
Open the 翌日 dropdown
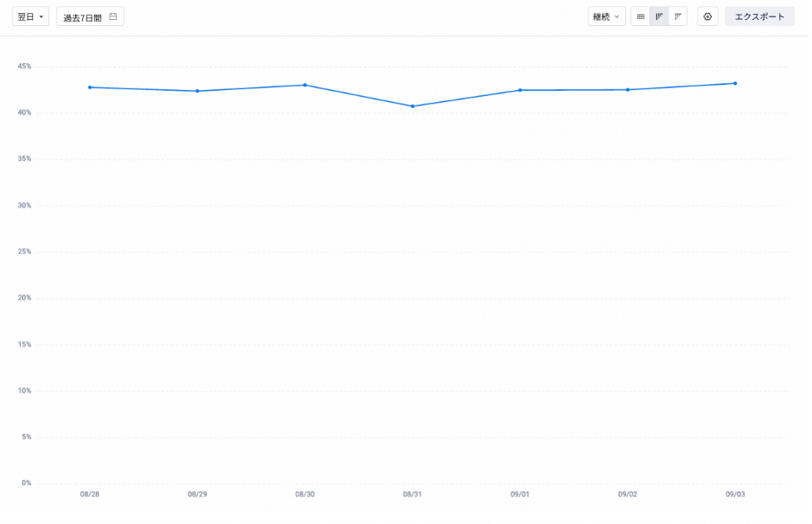click(30, 16)
